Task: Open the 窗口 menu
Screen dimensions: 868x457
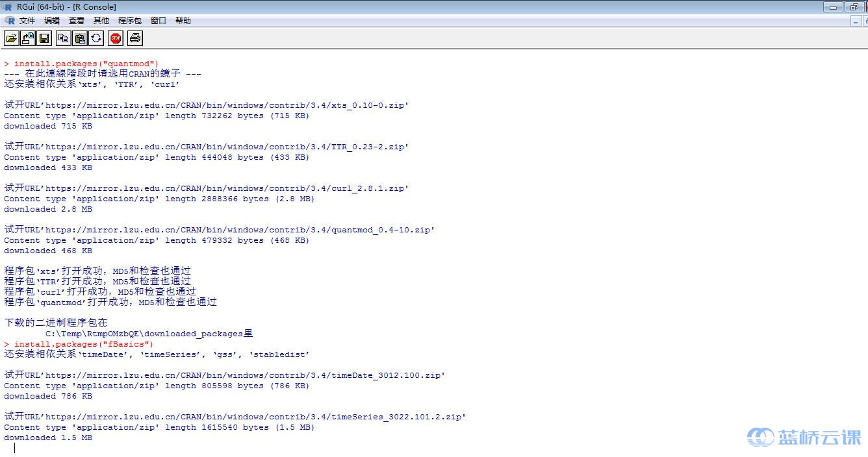Action: coord(159,21)
